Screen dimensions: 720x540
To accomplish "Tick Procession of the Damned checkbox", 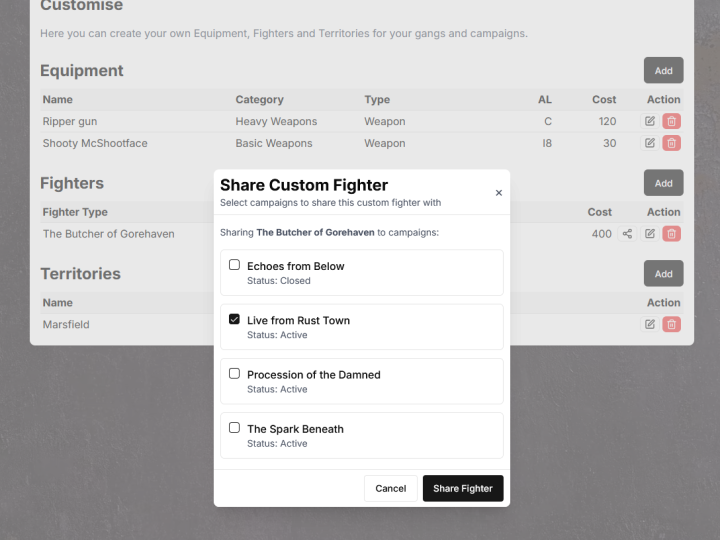I will pyautogui.click(x=234, y=373).
